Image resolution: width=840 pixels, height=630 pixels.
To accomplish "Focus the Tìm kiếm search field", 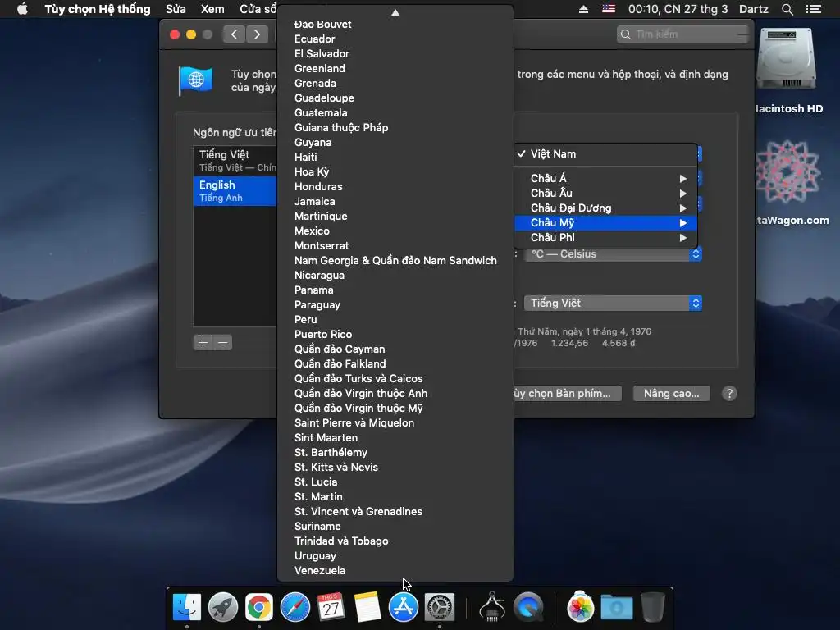I will (682, 34).
